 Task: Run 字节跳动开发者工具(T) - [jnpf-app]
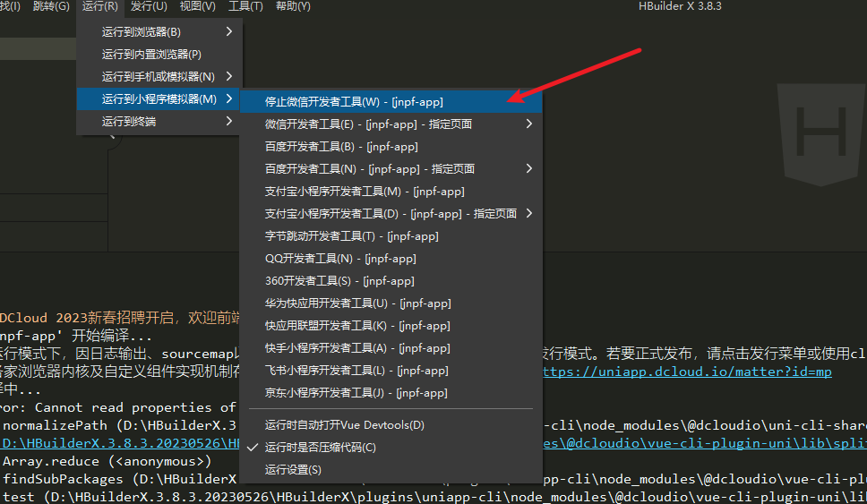(x=391, y=236)
